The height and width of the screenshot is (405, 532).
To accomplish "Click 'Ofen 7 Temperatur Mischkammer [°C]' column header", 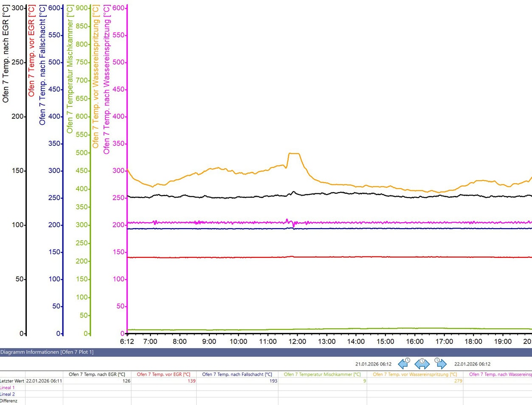I will [322, 374].
